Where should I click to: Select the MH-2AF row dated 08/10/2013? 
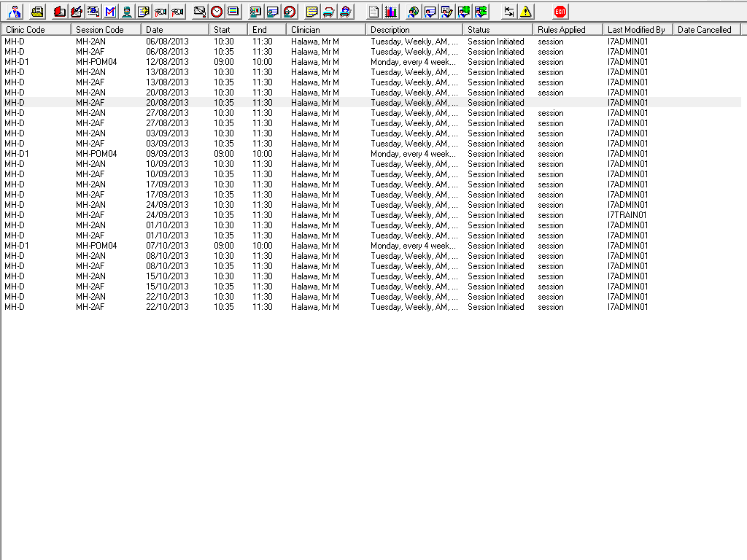point(371,265)
